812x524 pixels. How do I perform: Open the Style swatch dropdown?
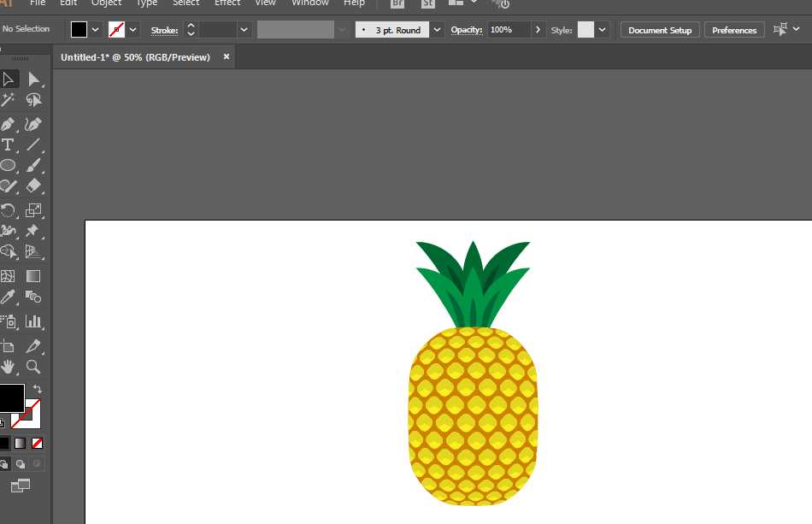point(602,30)
